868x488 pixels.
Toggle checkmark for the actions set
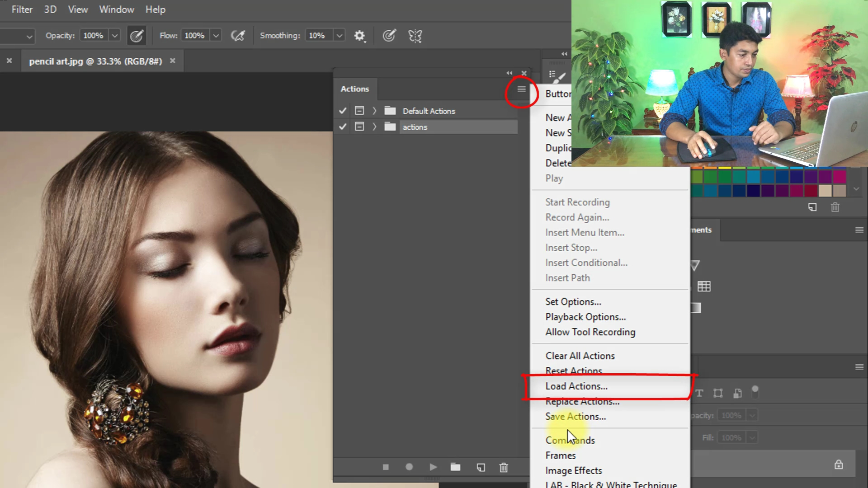[343, 127]
